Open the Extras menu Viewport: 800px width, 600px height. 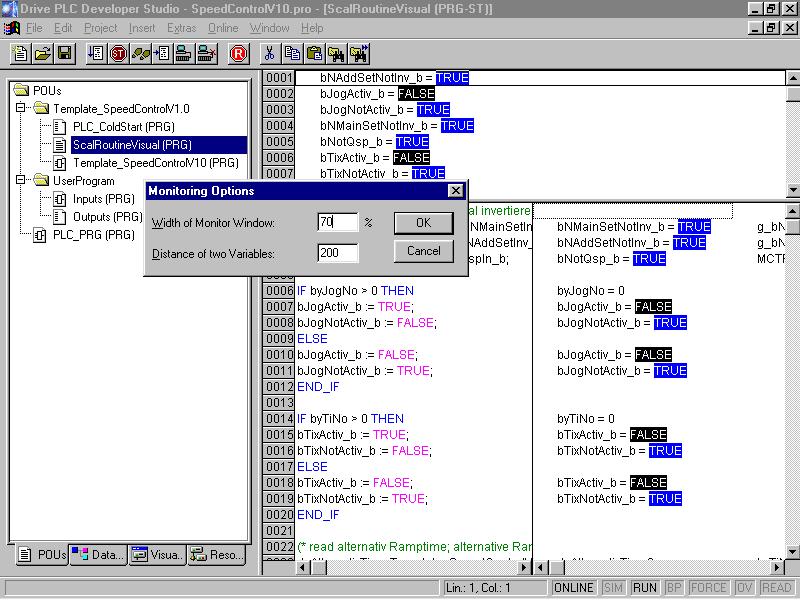point(181,28)
